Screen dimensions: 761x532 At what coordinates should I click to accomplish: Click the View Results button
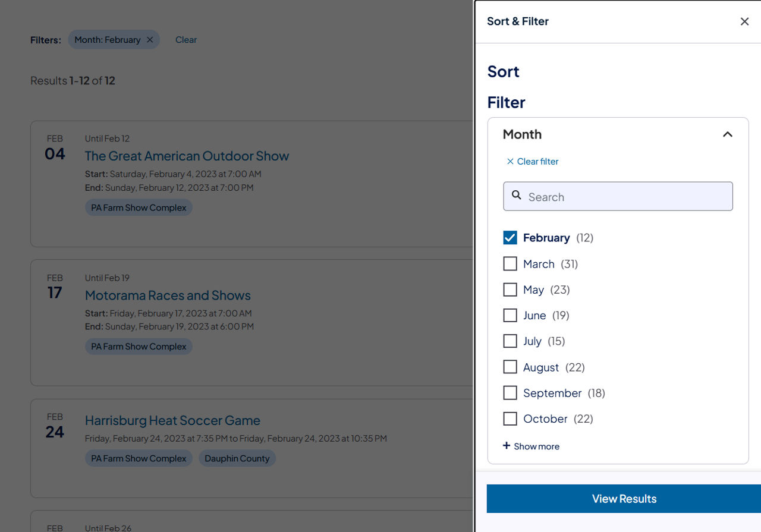(624, 499)
